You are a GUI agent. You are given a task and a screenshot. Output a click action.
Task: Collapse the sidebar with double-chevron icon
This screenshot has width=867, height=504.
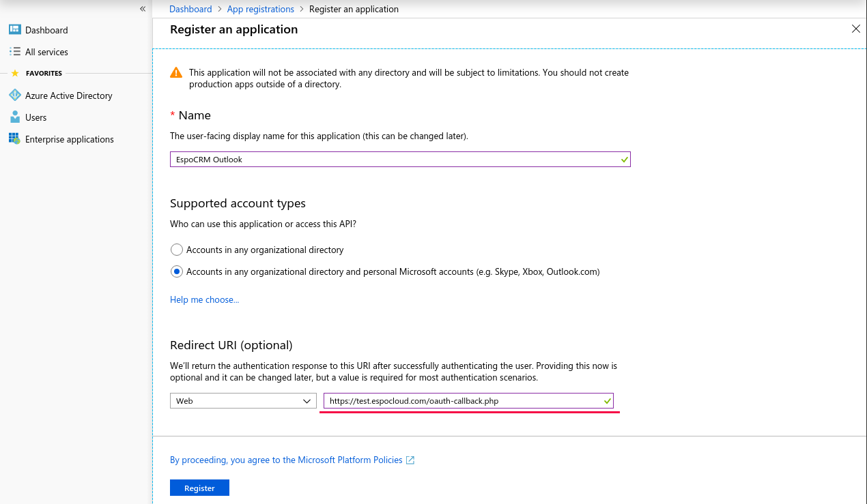tap(143, 9)
